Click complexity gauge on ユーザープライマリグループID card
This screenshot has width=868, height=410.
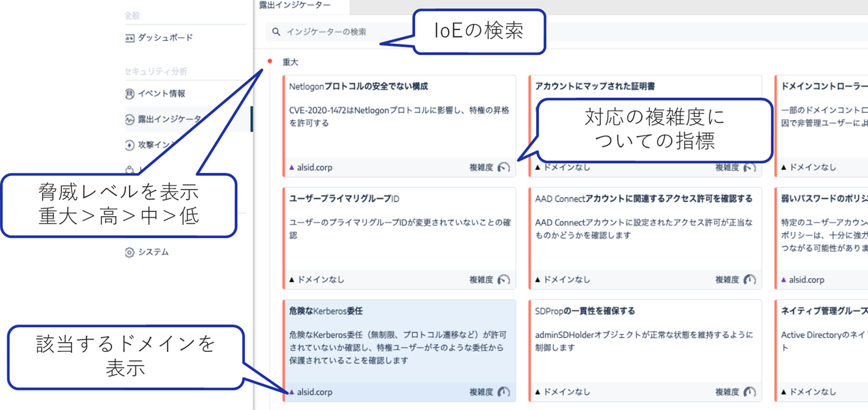coord(504,280)
